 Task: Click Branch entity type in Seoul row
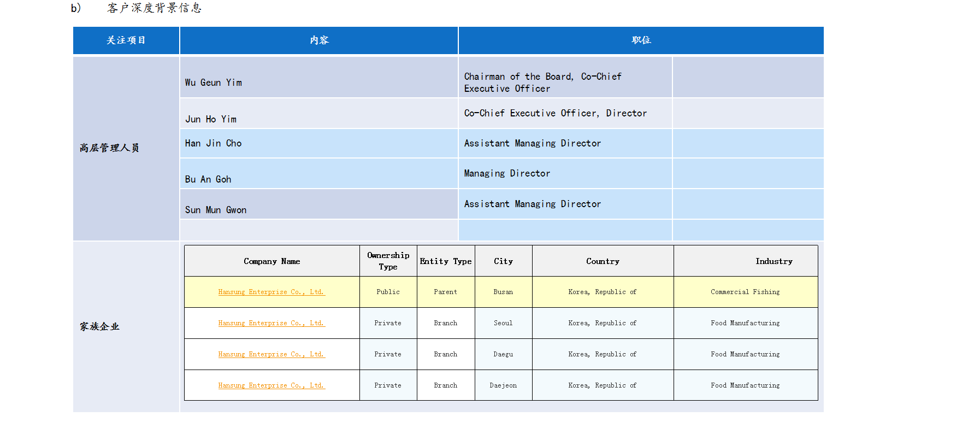point(446,323)
